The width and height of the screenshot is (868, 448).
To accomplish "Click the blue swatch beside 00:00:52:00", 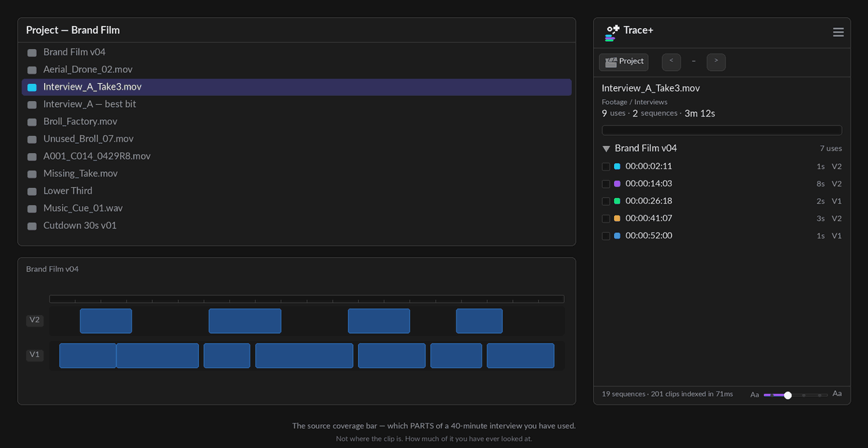I will pyautogui.click(x=617, y=236).
